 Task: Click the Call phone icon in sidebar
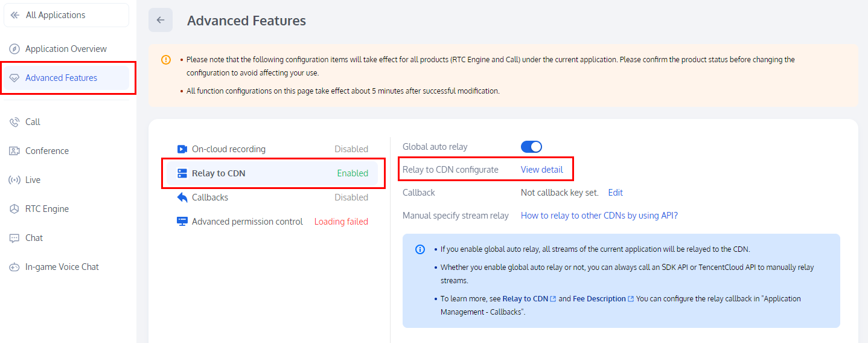pyautogui.click(x=14, y=122)
